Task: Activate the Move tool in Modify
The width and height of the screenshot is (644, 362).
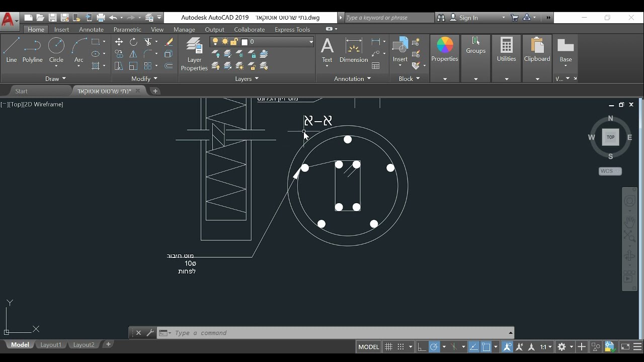Action: tap(119, 42)
